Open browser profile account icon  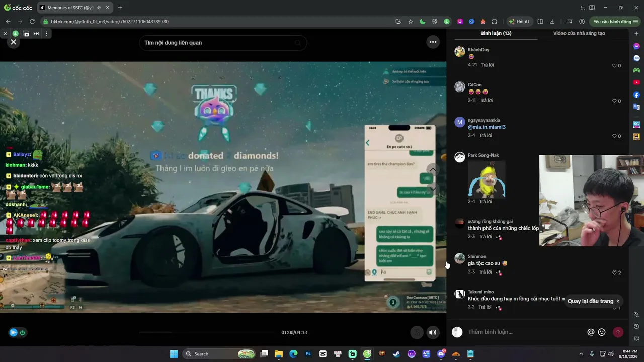pos(582,22)
